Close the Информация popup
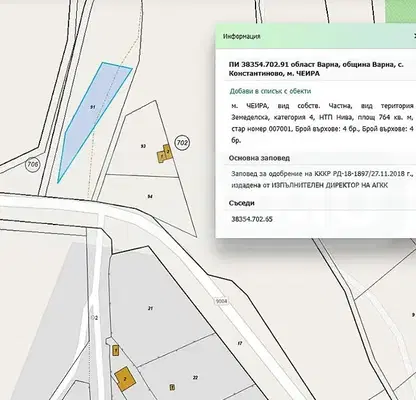This screenshot has width=416, height=400. [x=414, y=36]
